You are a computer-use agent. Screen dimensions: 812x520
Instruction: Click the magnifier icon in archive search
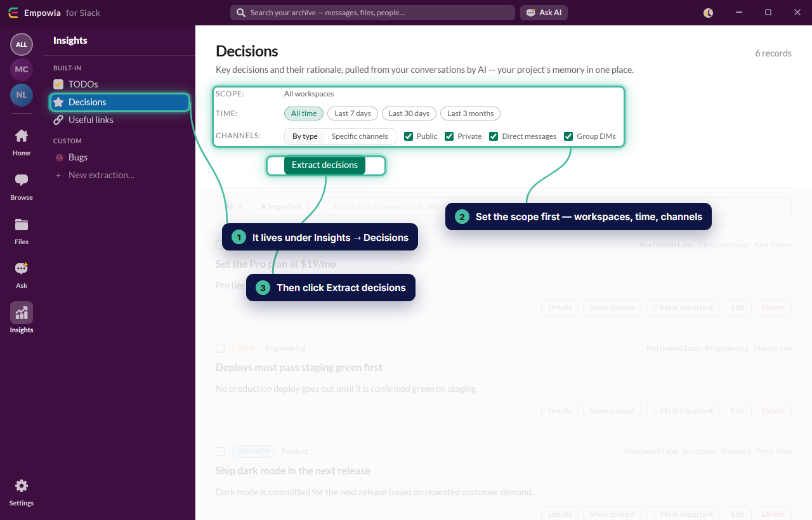(241, 13)
